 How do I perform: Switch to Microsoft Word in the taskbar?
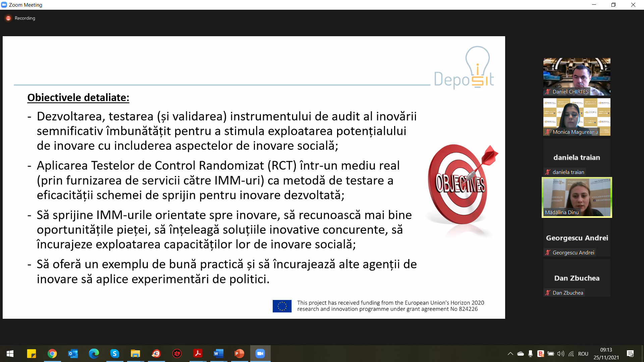[219, 354]
